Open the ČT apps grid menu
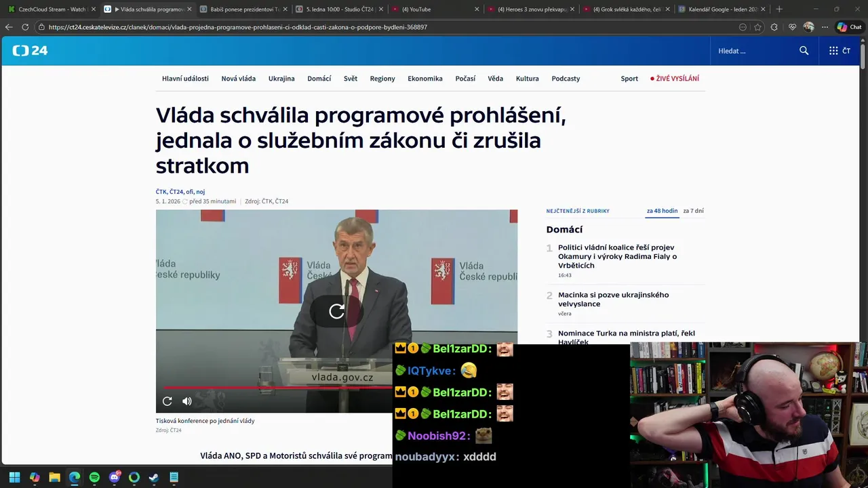The width and height of the screenshot is (868, 488). [x=833, y=51]
